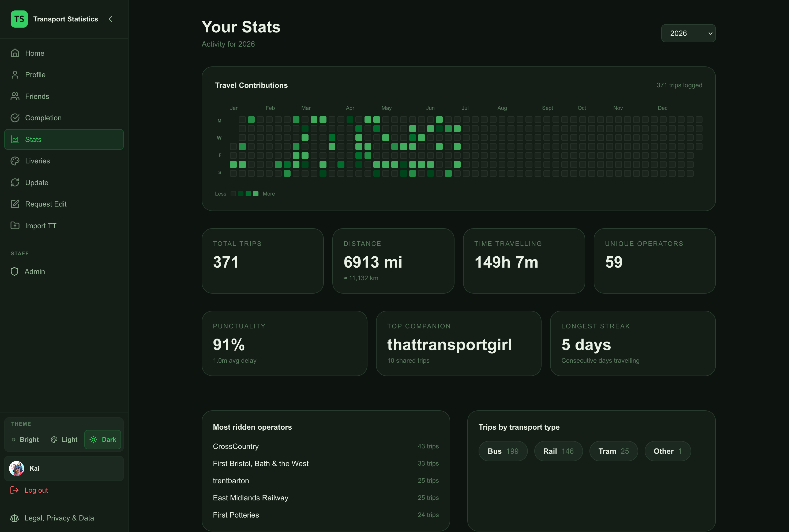
Task: Click the Activity for 2026 subtitle
Action: 228,44
